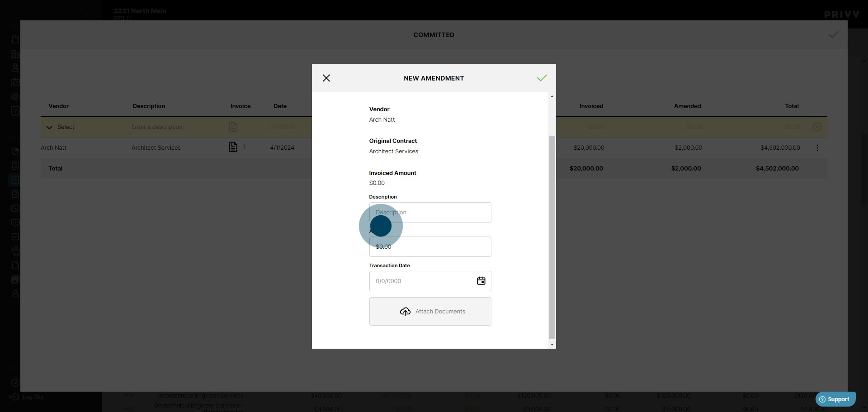
Task: Open the image gallery icon in sidebar
Action: coord(15,279)
